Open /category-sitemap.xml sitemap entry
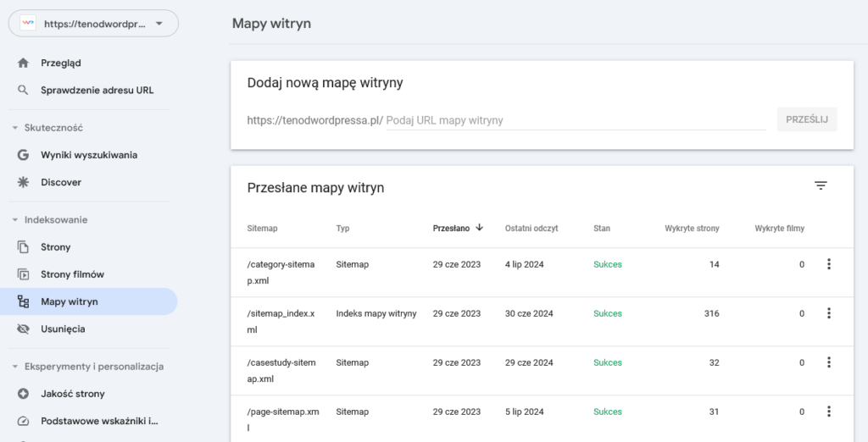 (281, 272)
